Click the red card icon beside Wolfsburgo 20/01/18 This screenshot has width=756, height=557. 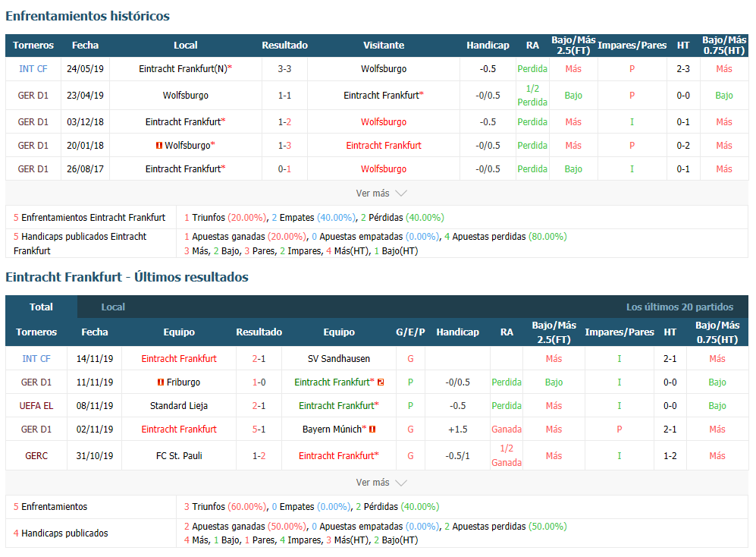pos(159,145)
